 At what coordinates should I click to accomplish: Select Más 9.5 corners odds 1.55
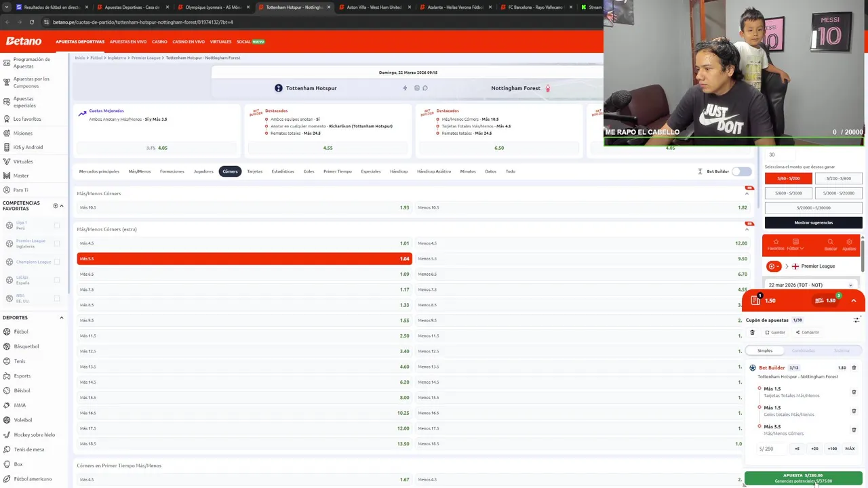(244, 320)
